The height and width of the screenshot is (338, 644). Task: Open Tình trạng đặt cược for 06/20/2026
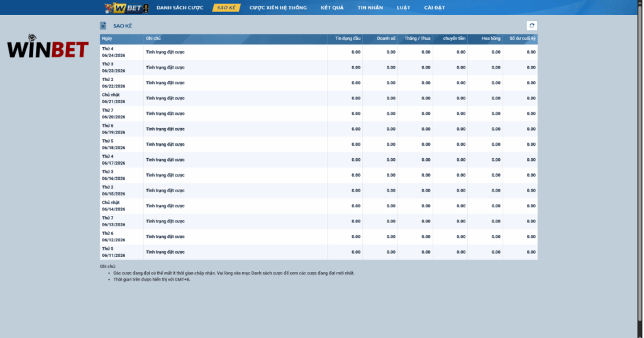[x=165, y=114]
